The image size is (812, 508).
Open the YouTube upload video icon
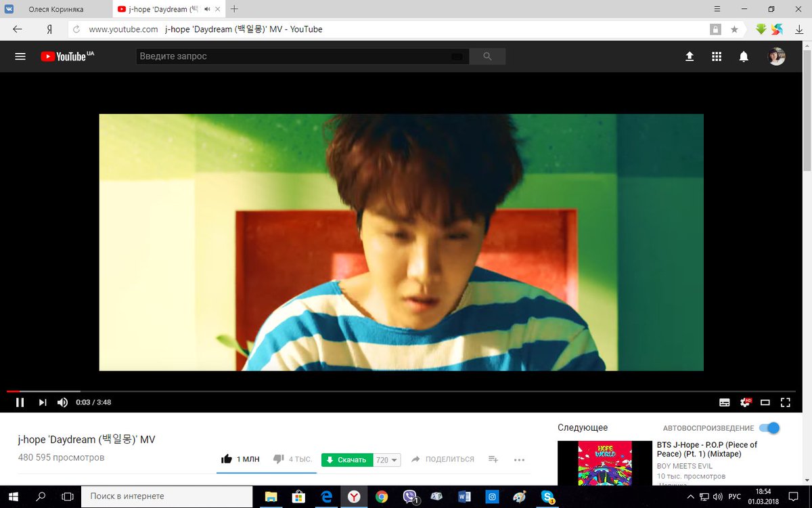point(690,57)
